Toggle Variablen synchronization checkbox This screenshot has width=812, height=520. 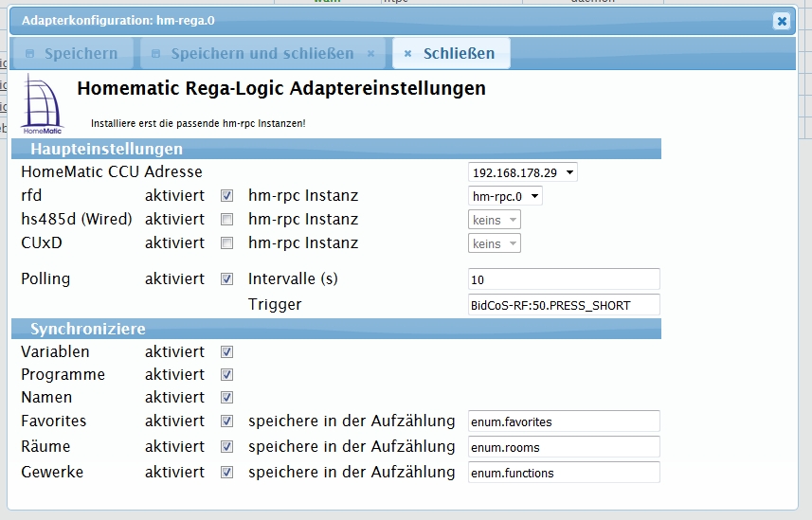(226, 352)
